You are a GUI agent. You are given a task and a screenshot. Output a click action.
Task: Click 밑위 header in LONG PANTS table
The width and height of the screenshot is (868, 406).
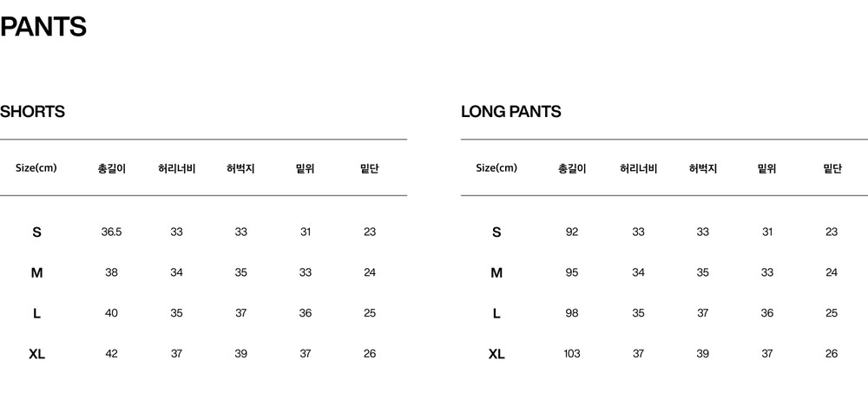(x=766, y=168)
